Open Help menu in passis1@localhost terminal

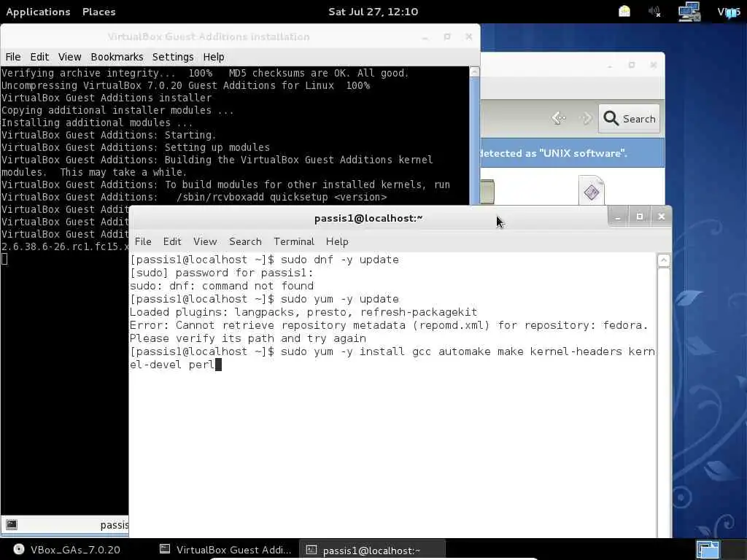coord(337,242)
